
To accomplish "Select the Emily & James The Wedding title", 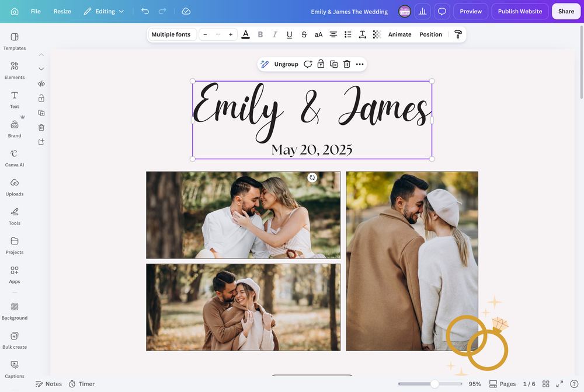I will point(349,12).
